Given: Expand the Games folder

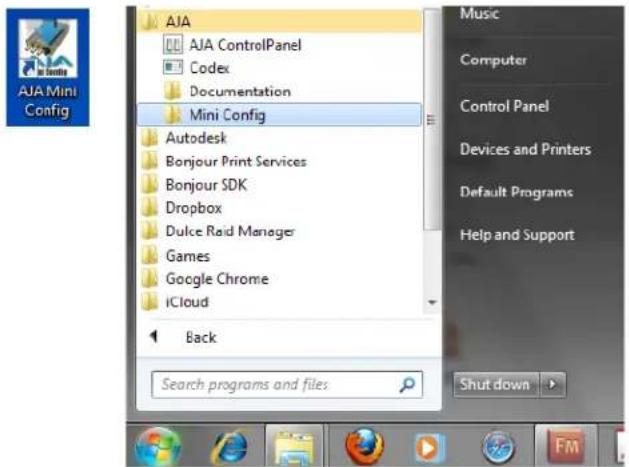Looking at the screenshot, I should click(176, 256).
